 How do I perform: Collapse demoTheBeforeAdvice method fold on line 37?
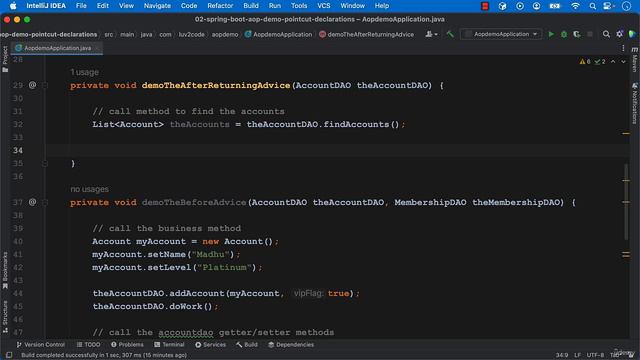45,202
